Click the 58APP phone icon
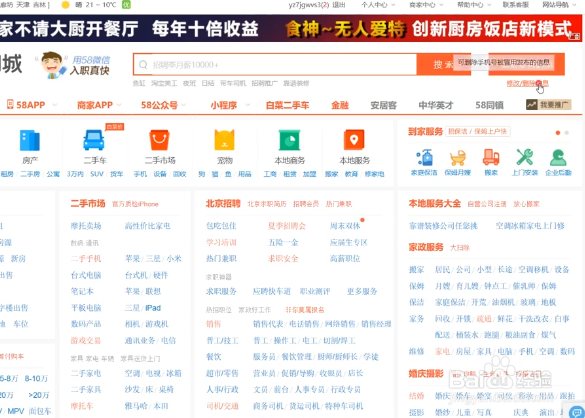The height and width of the screenshot is (418, 585). click(10, 104)
